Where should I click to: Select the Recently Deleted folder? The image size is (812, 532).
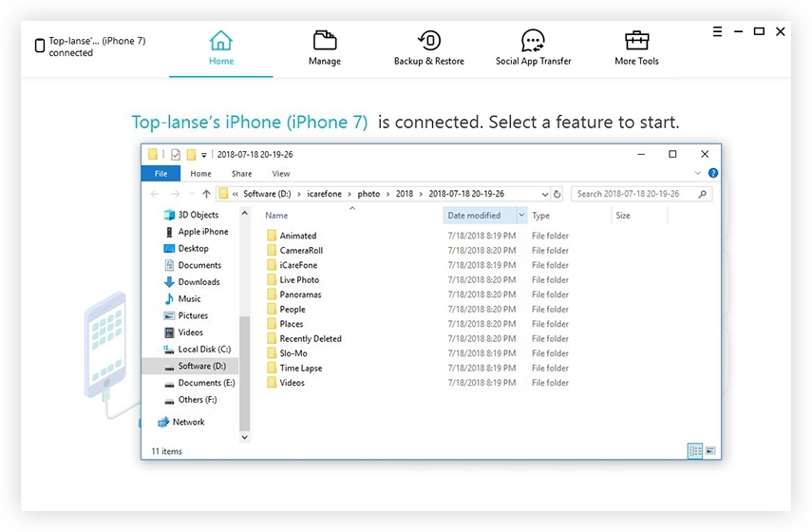click(304, 339)
